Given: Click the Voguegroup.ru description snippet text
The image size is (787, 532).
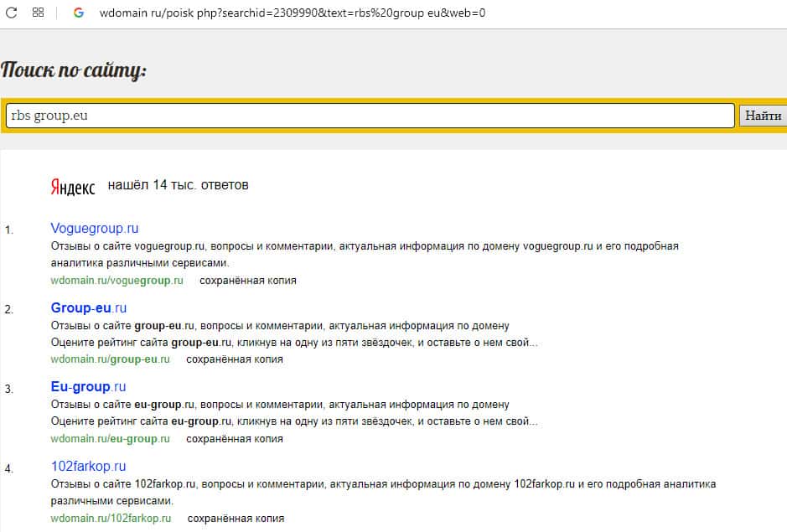Looking at the screenshot, I should coord(365,255).
